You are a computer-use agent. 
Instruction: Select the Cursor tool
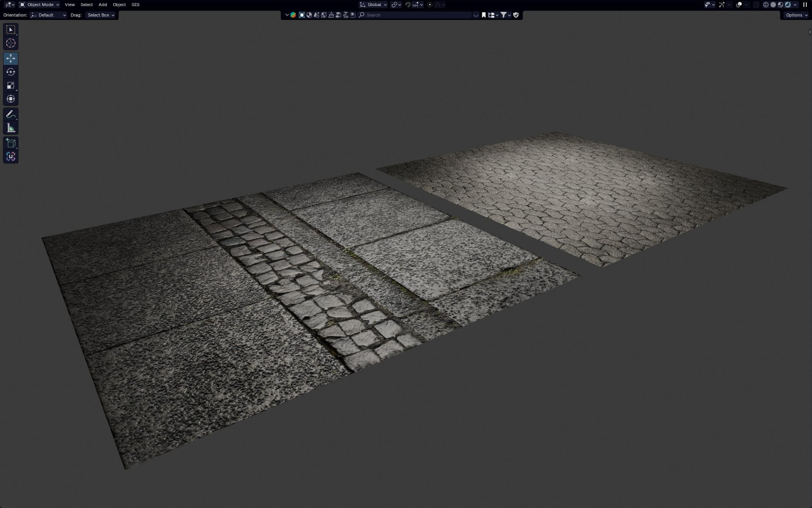tap(11, 43)
